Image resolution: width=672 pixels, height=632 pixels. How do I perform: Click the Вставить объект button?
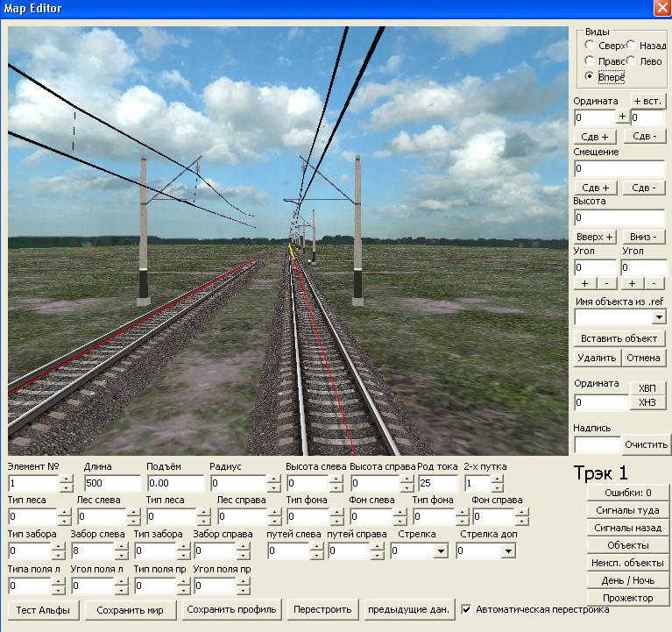619,338
